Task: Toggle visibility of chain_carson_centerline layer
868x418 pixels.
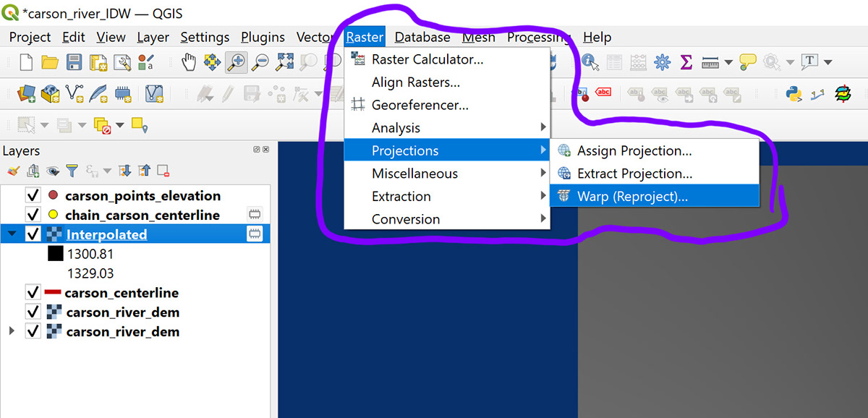Action: [x=33, y=214]
